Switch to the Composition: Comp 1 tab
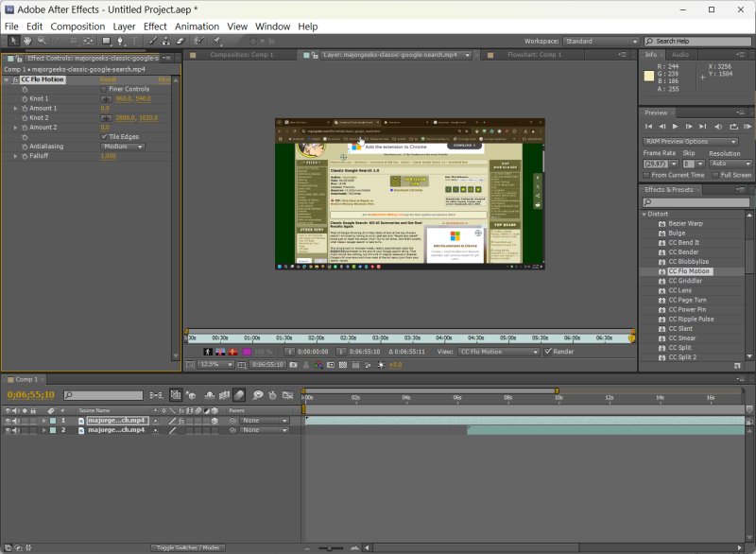This screenshot has height=554, width=756. [241, 55]
